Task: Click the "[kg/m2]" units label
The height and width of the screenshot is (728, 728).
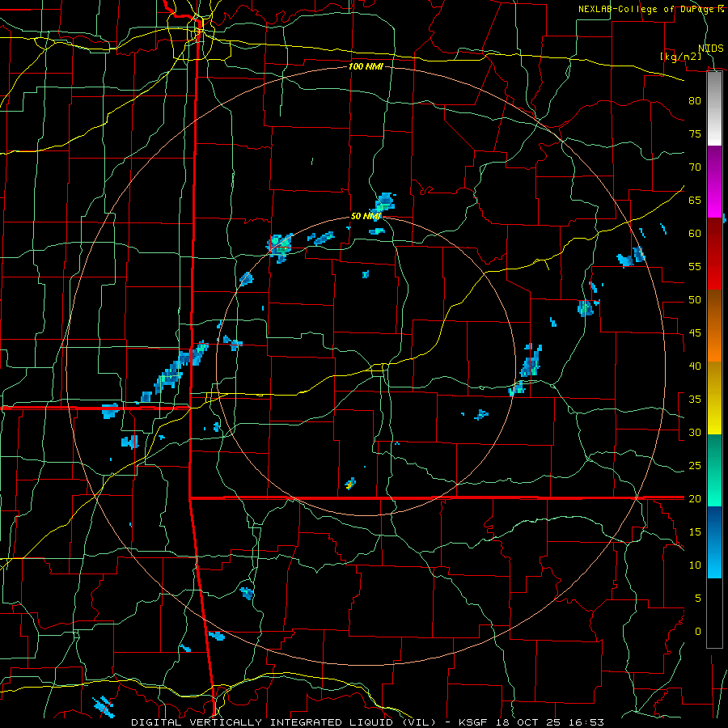Action: [680, 57]
